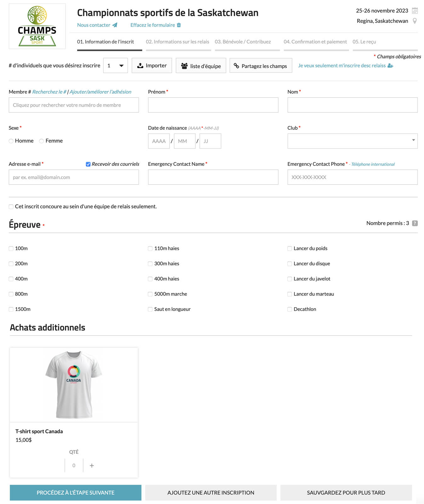The height and width of the screenshot is (504, 424).
Task: Click Ajouter/améliorer l'adhésion link
Action: (100, 92)
